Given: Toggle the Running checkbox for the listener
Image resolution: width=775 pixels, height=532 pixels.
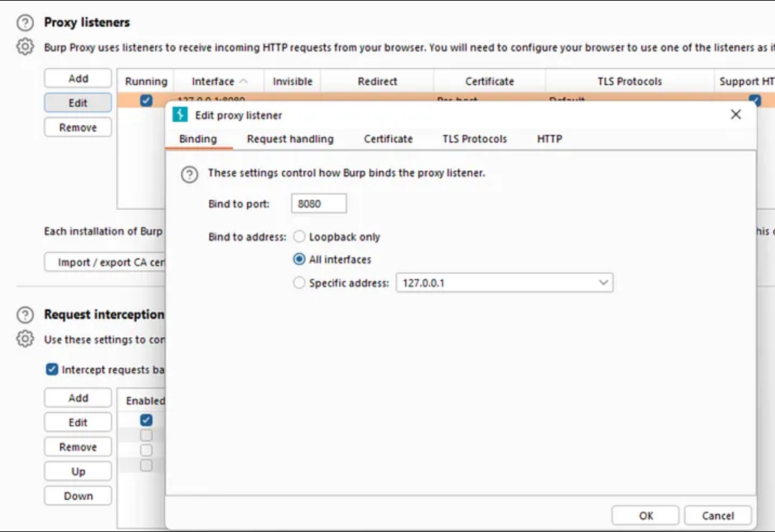Looking at the screenshot, I should coord(146,100).
